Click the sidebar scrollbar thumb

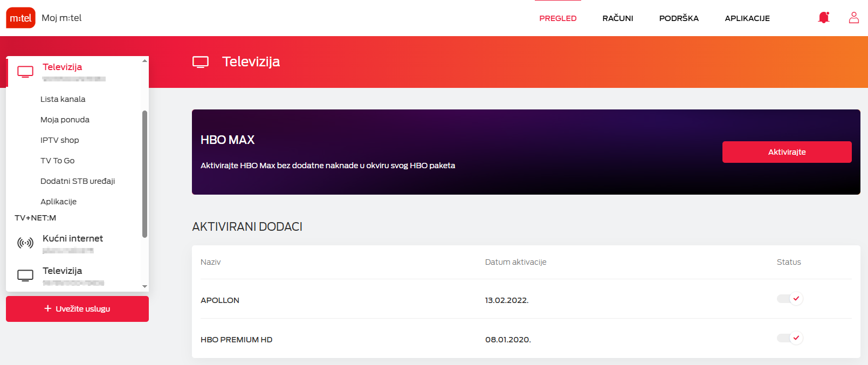coord(144,174)
